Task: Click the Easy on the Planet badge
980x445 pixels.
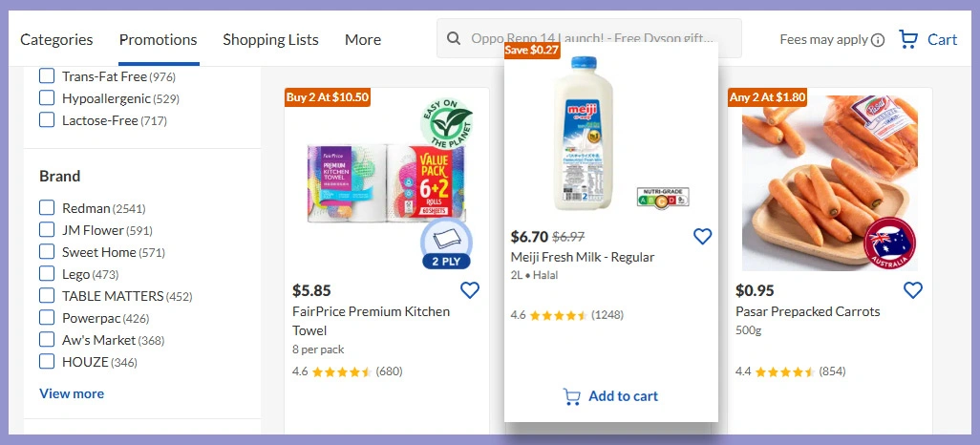Action: click(446, 125)
